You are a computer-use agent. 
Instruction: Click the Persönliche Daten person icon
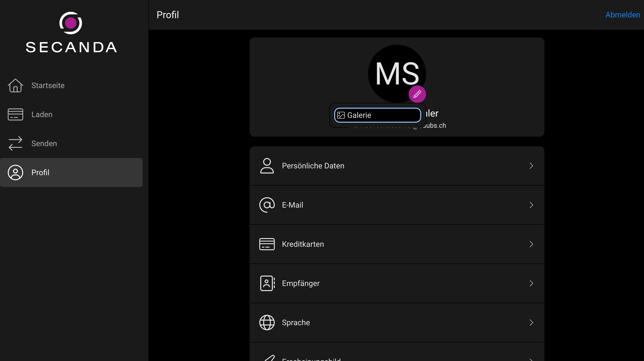coord(267,166)
